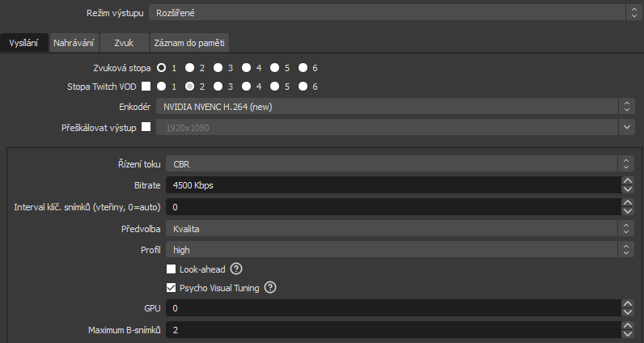Select Twitch VOD track 4
Screen dimensions: 644x343
[x=247, y=87]
